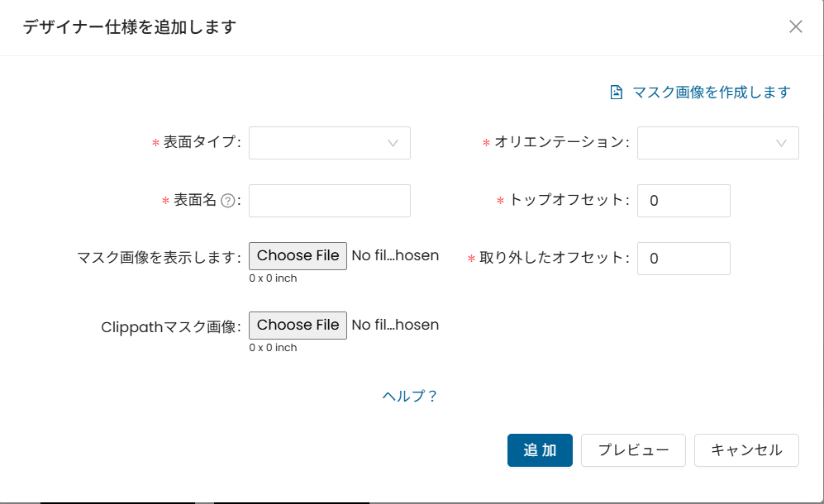Click the help question icon beside 表面名
This screenshot has height=504, width=824.
pyautogui.click(x=227, y=201)
